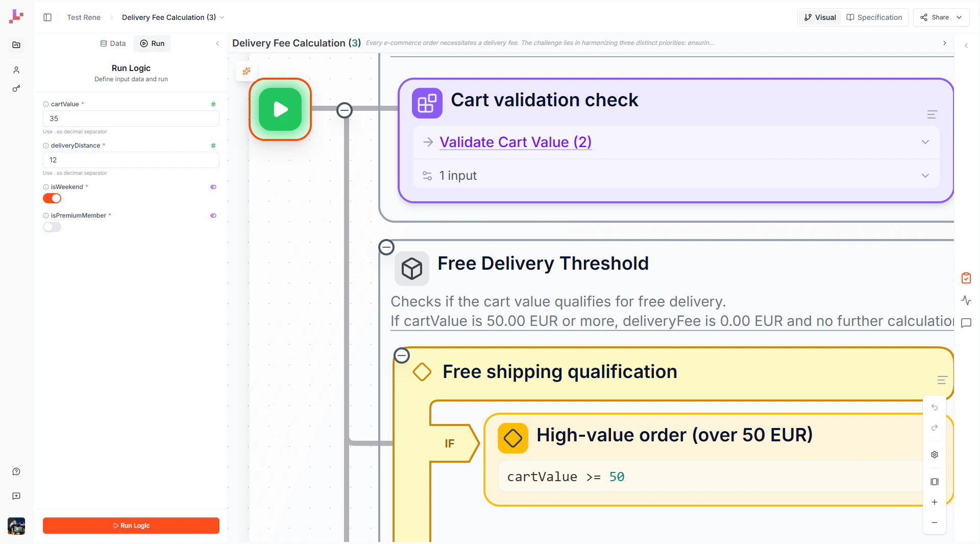
Task: Toggle the sidebar panel icon
Action: click(x=47, y=17)
